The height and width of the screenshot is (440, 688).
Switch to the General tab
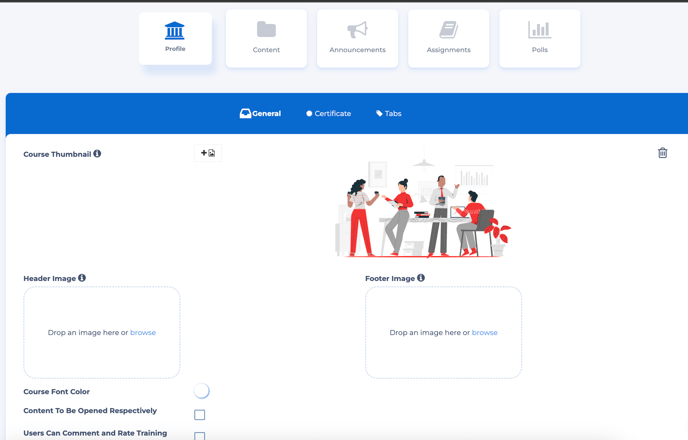260,114
